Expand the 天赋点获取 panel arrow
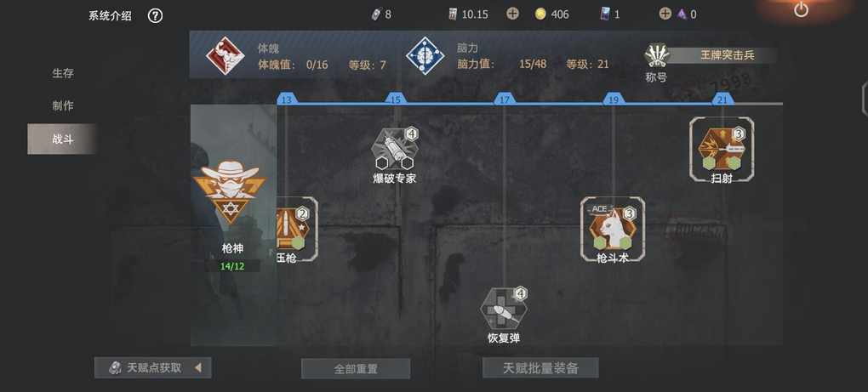Viewport: 868px width, 392px height. coord(197,367)
